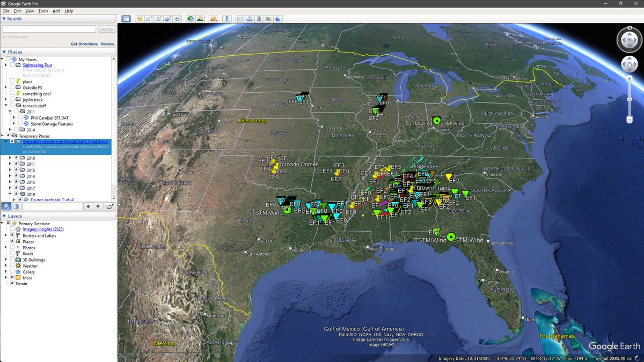
Task: Enable the Roads layer checkbox
Action: click(12, 254)
